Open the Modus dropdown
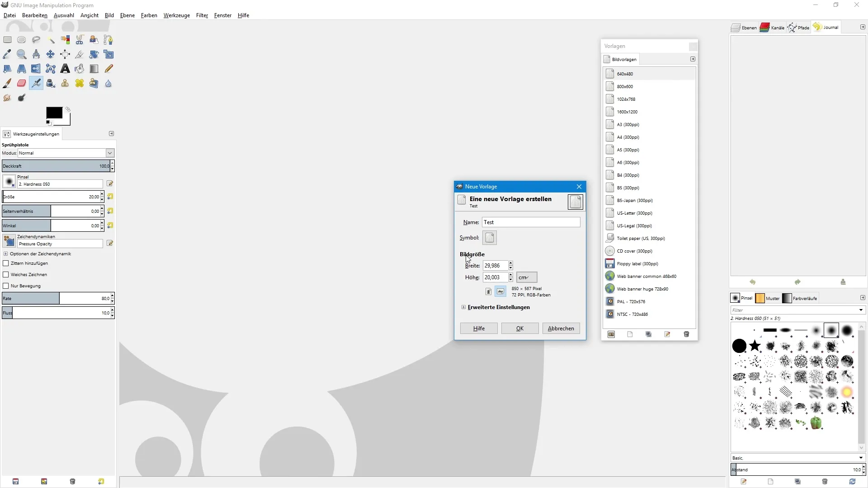 coord(110,153)
